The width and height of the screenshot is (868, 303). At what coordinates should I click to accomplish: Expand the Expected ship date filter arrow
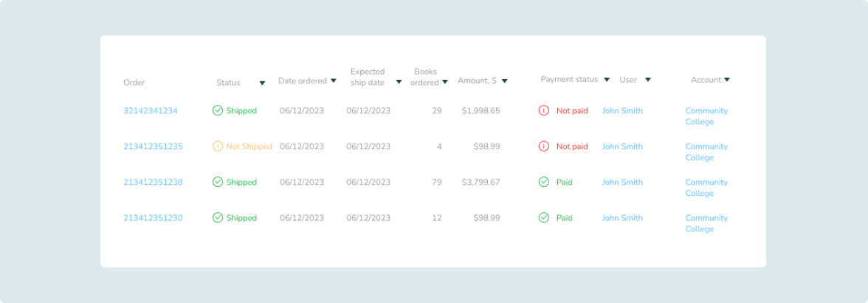click(x=399, y=82)
